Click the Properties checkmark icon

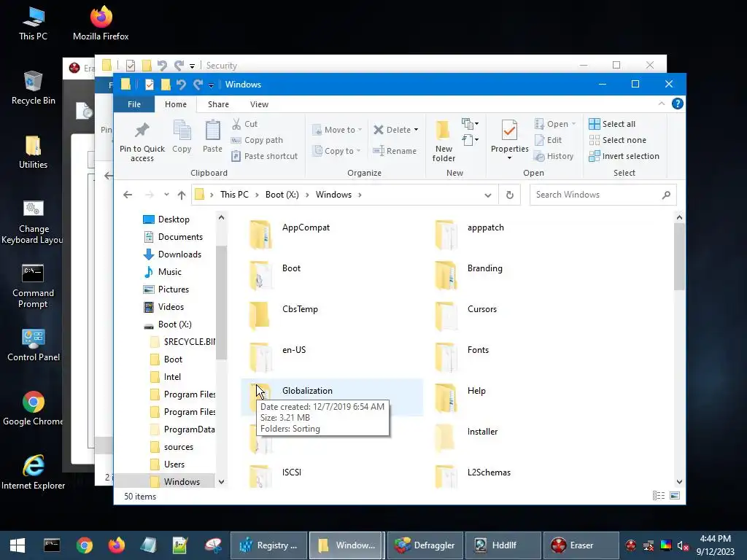pyautogui.click(x=509, y=131)
